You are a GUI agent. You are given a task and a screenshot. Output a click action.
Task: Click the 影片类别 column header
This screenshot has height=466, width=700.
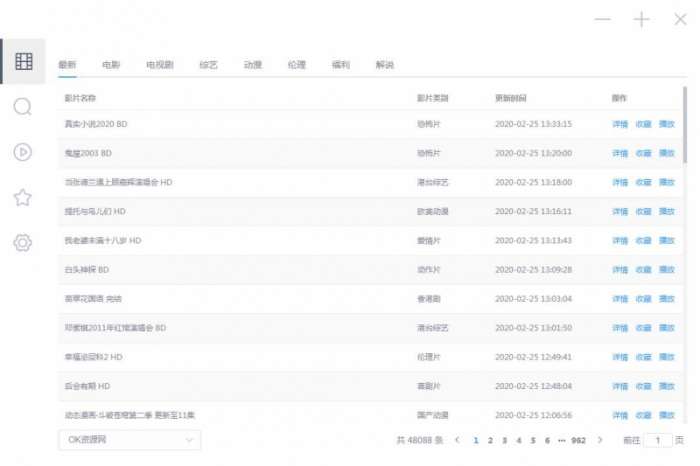click(x=433, y=98)
